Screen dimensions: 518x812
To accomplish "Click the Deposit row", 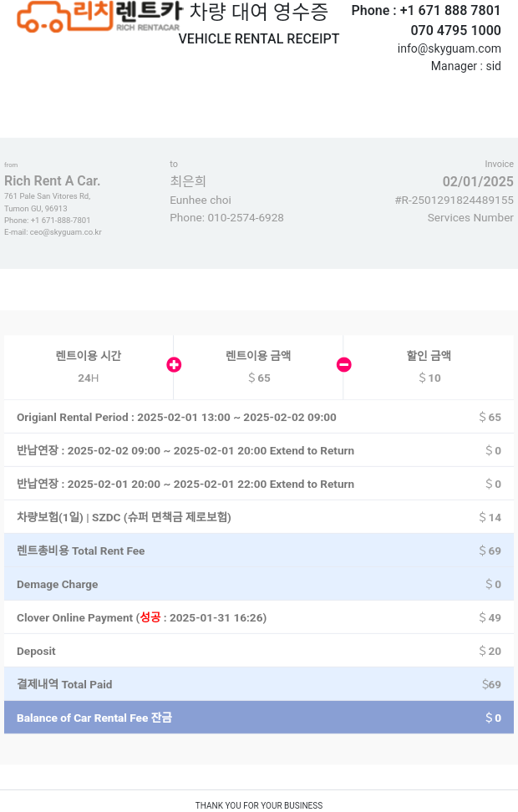I will click(259, 651).
